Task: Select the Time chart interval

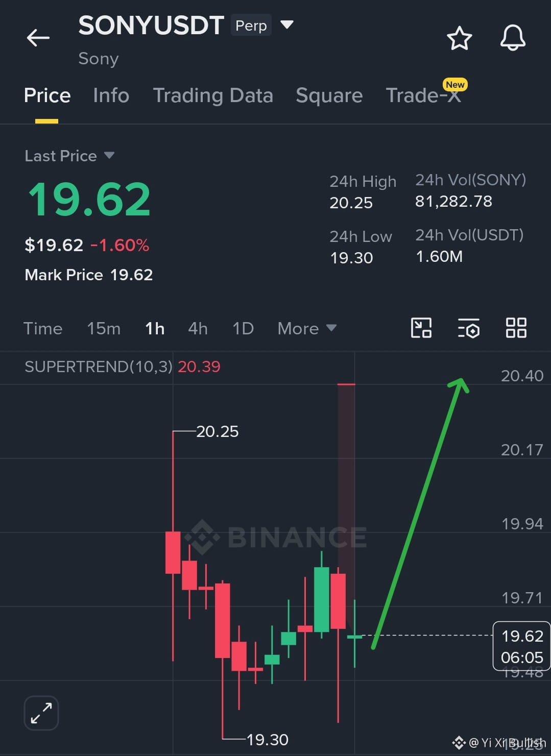Action: 43,328
